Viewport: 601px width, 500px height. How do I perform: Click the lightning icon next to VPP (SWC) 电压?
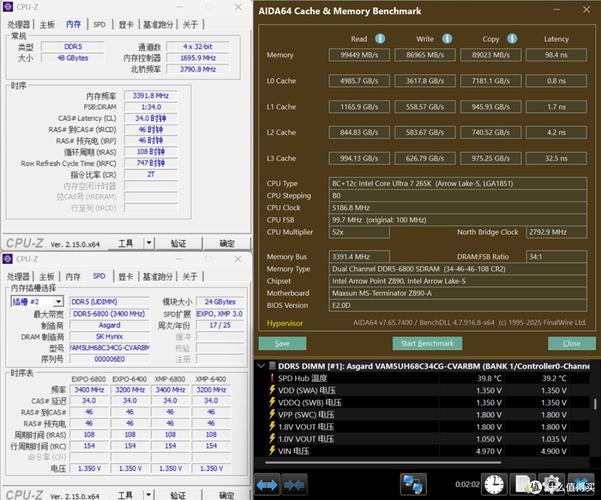273,414
